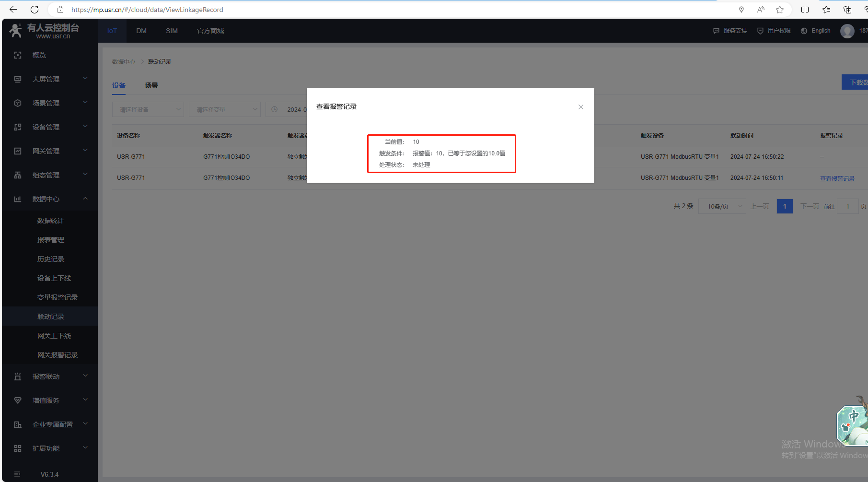Click the 大屏管理 monitor icon
This screenshot has height=482, width=868.
click(18, 79)
